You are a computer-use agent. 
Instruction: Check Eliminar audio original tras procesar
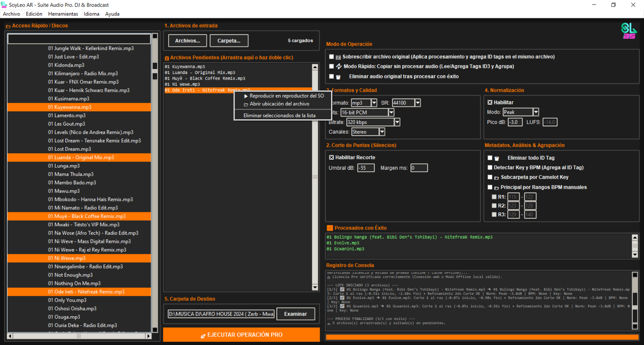pyautogui.click(x=332, y=76)
